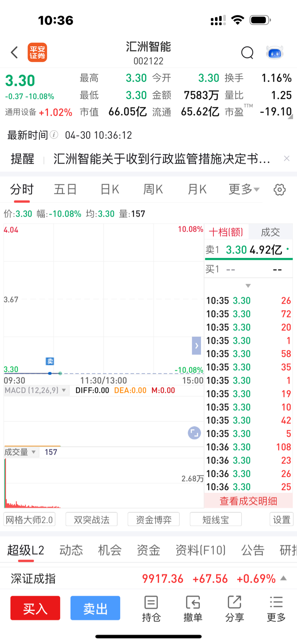Switch to 周K chart tab
297x644 pixels.
pyautogui.click(x=153, y=189)
